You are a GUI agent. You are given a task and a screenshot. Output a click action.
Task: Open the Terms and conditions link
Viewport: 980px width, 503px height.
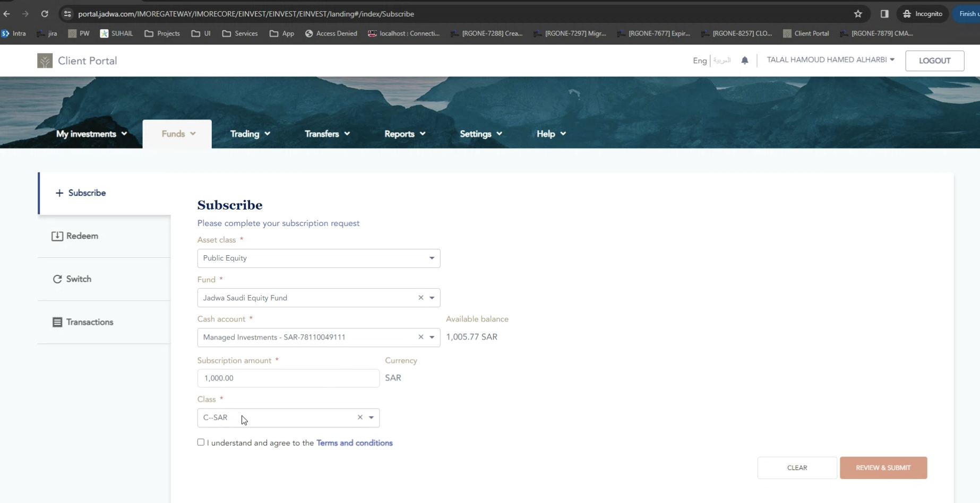point(354,443)
